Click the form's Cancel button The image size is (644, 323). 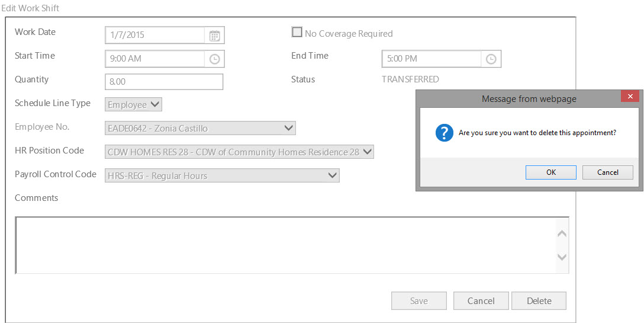(x=481, y=301)
